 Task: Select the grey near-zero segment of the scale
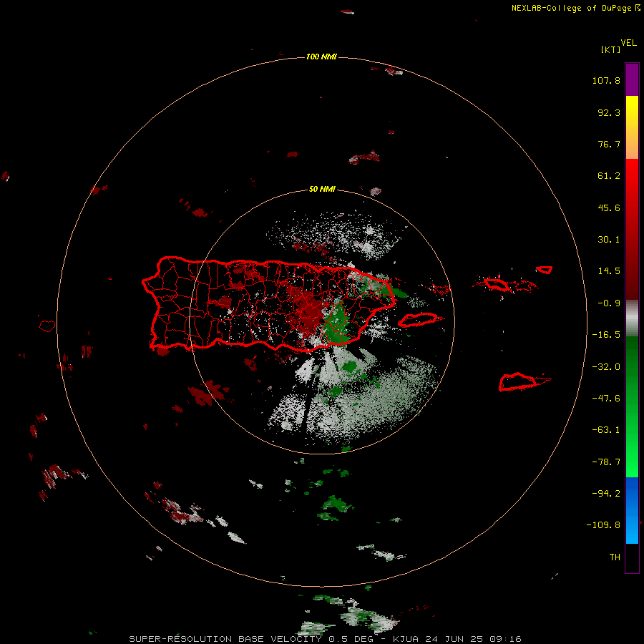(x=632, y=318)
